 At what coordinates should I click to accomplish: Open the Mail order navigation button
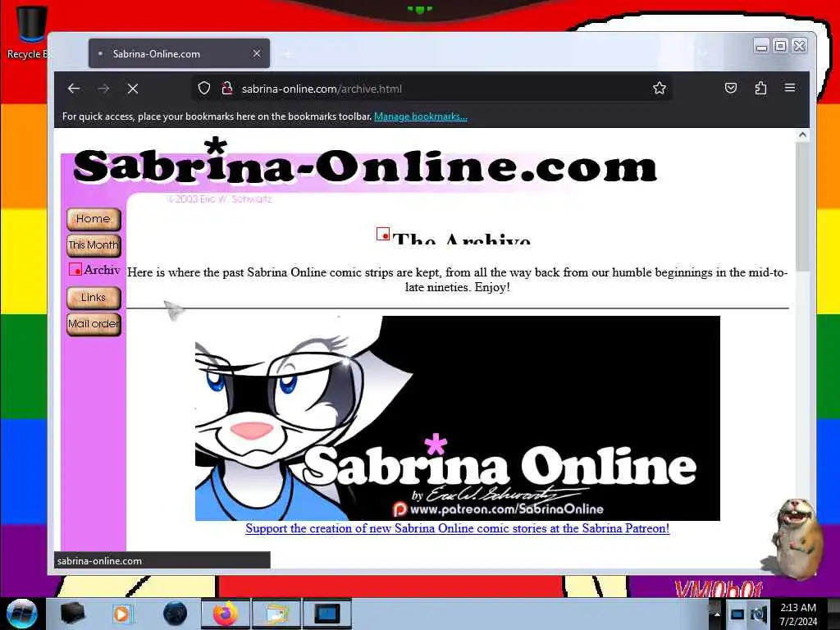click(94, 324)
